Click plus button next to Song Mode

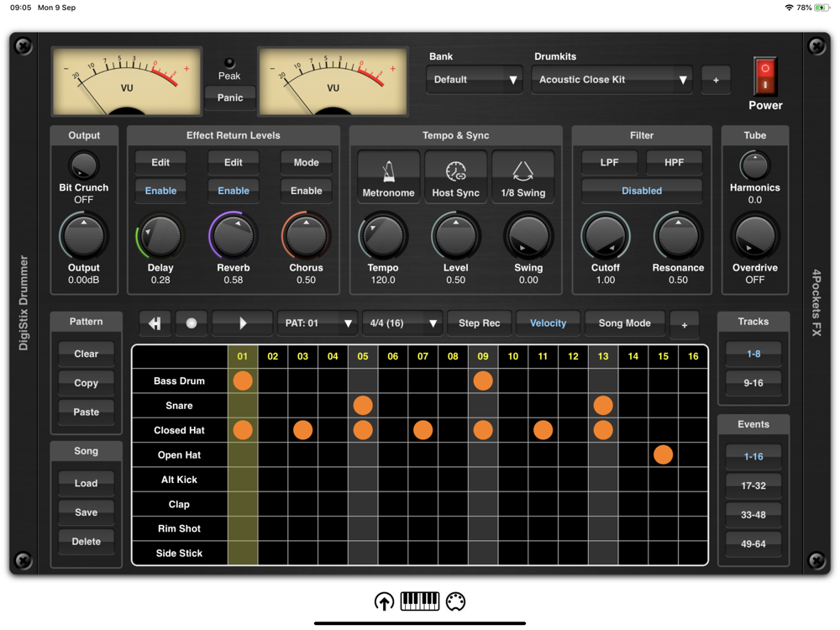tap(684, 324)
